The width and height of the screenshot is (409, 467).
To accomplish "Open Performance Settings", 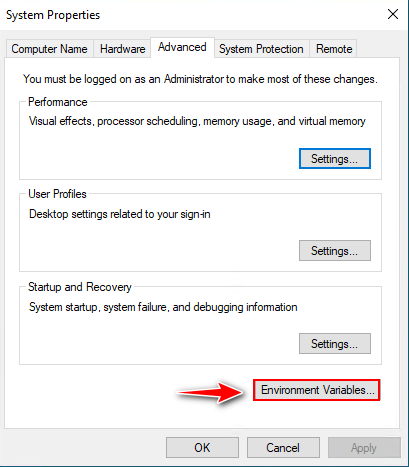I will click(335, 159).
